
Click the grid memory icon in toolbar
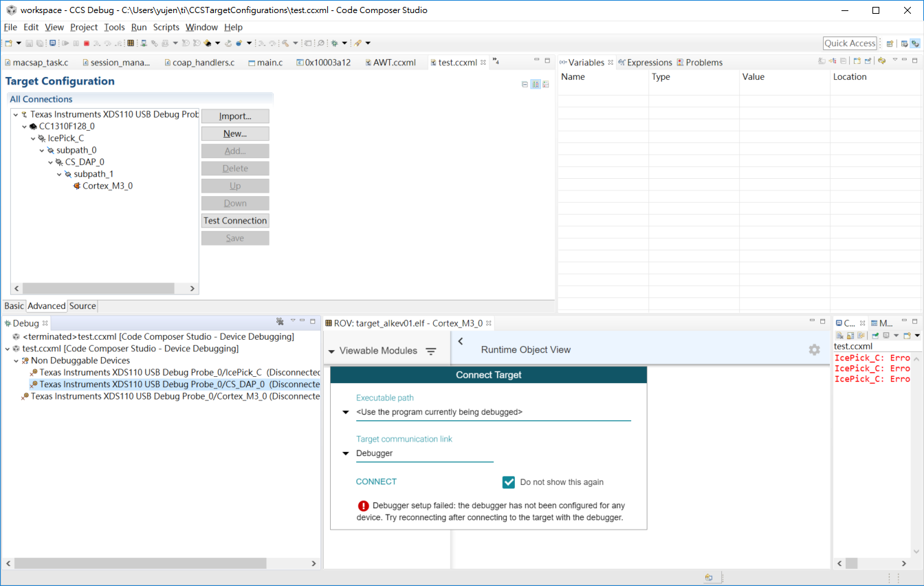[x=131, y=43]
